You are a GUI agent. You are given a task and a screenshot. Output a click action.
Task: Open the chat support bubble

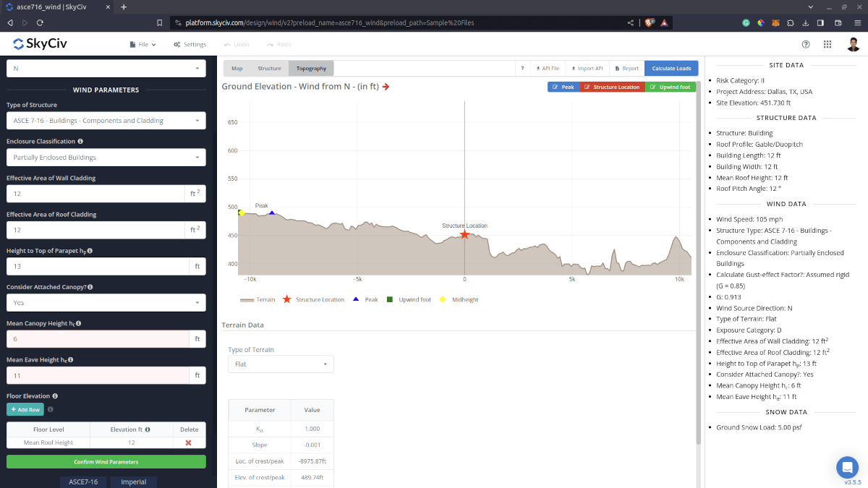pyautogui.click(x=847, y=467)
